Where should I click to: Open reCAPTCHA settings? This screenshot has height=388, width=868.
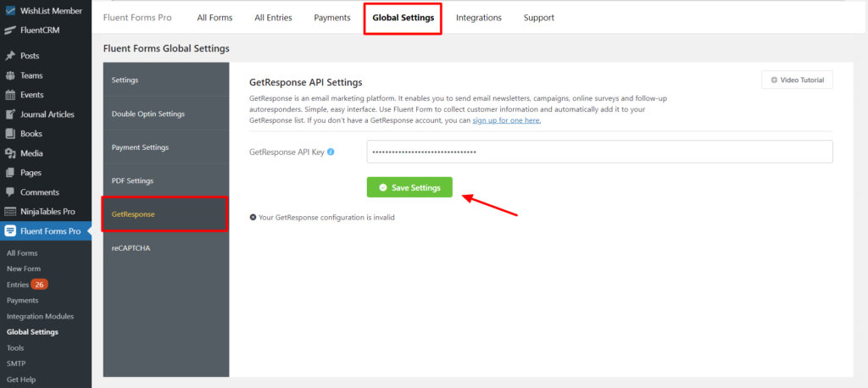coord(166,248)
